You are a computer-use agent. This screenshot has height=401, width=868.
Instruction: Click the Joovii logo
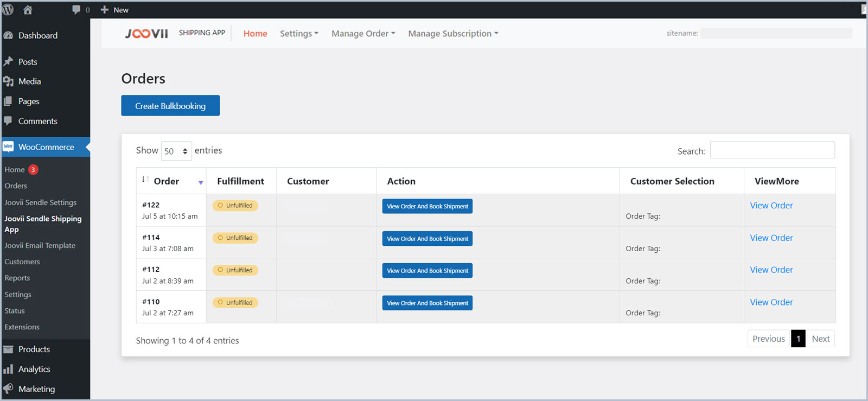(146, 34)
